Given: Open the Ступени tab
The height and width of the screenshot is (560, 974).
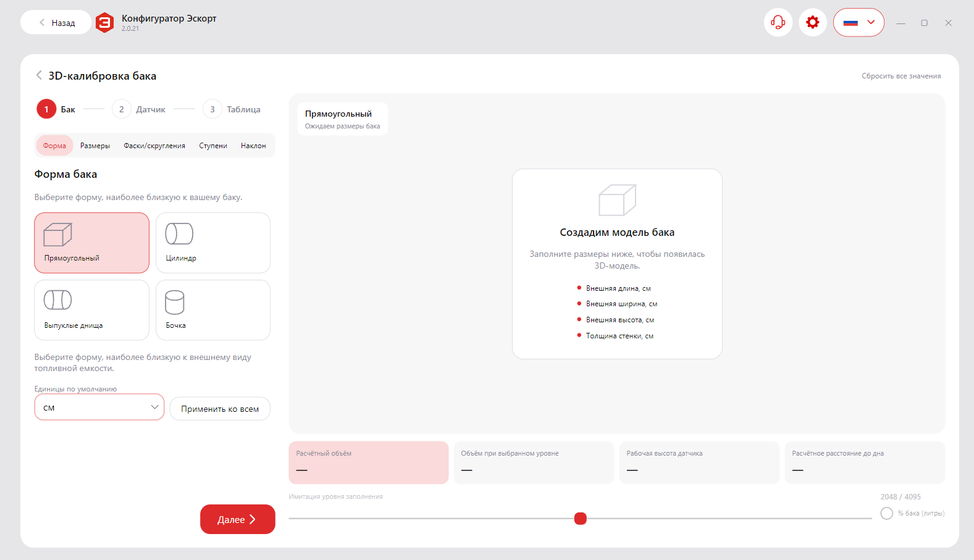Looking at the screenshot, I should coord(213,146).
